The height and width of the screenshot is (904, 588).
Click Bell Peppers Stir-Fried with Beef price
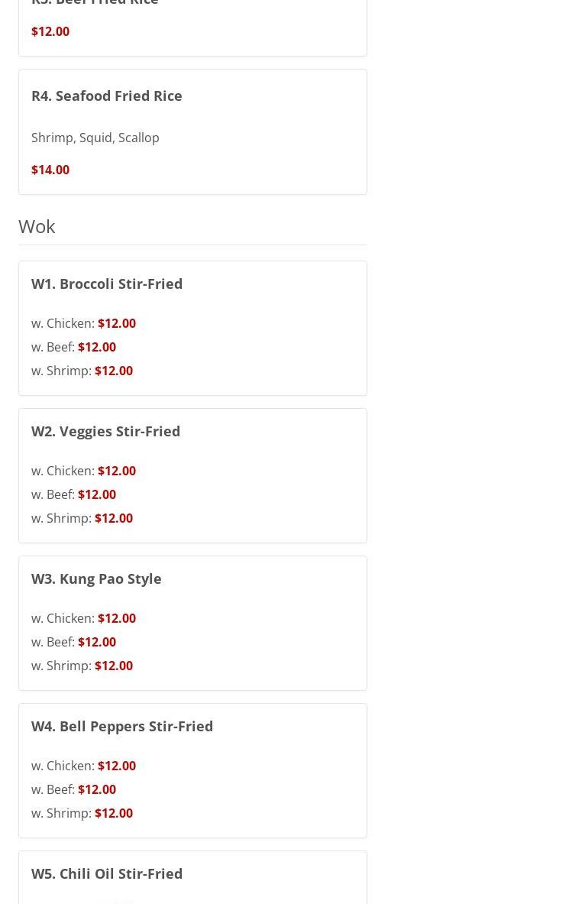(96, 789)
